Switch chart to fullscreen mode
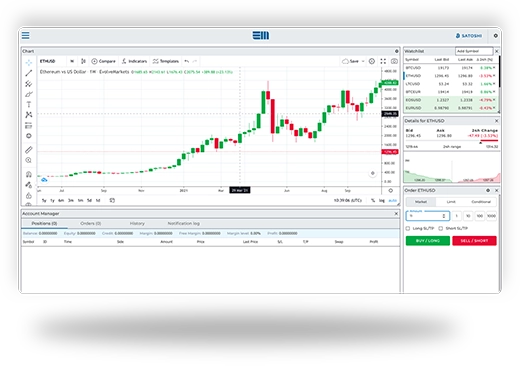 point(383,61)
